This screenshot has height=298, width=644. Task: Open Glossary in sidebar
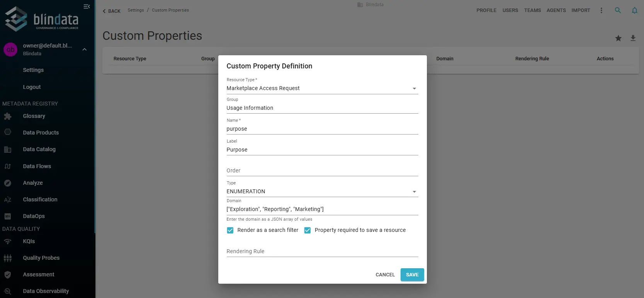[34, 116]
